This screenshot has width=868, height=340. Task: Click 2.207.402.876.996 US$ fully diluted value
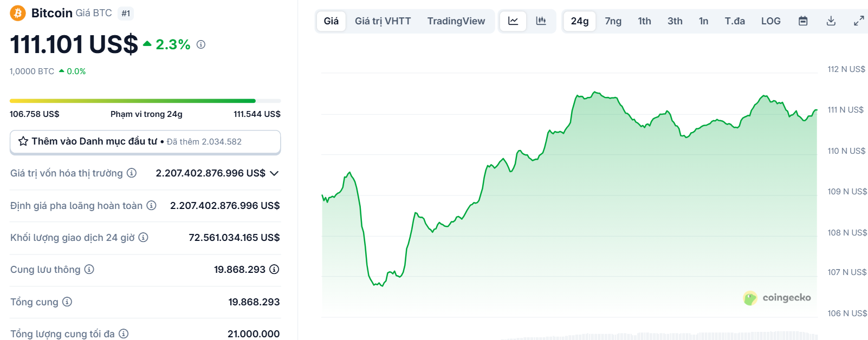tap(225, 206)
